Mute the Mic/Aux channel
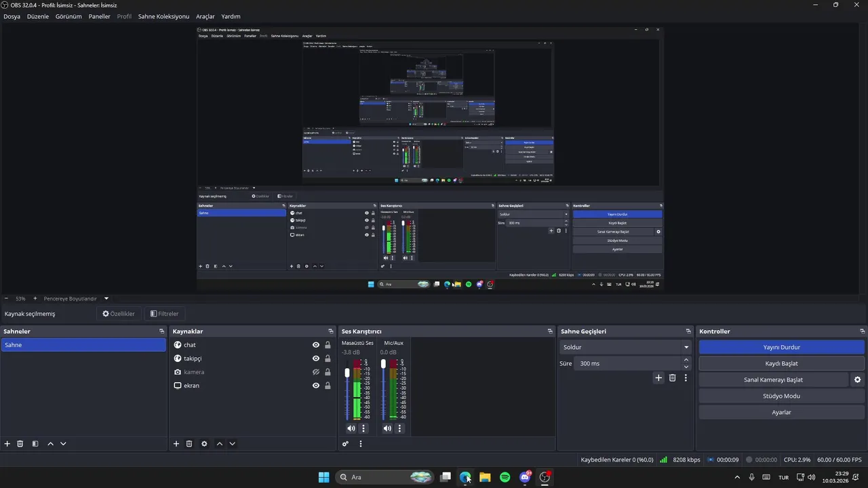The height and width of the screenshot is (488, 868). 387,428
